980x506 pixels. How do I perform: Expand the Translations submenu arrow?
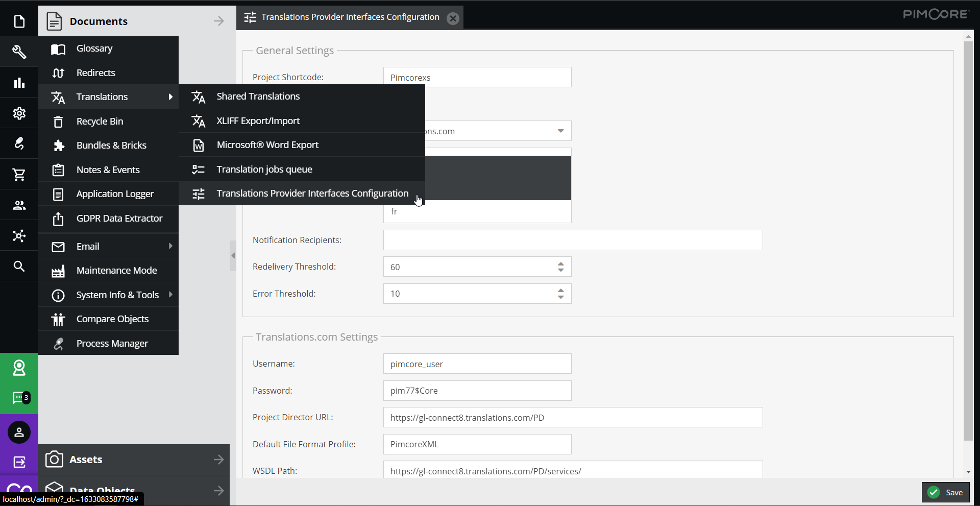point(170,97)
